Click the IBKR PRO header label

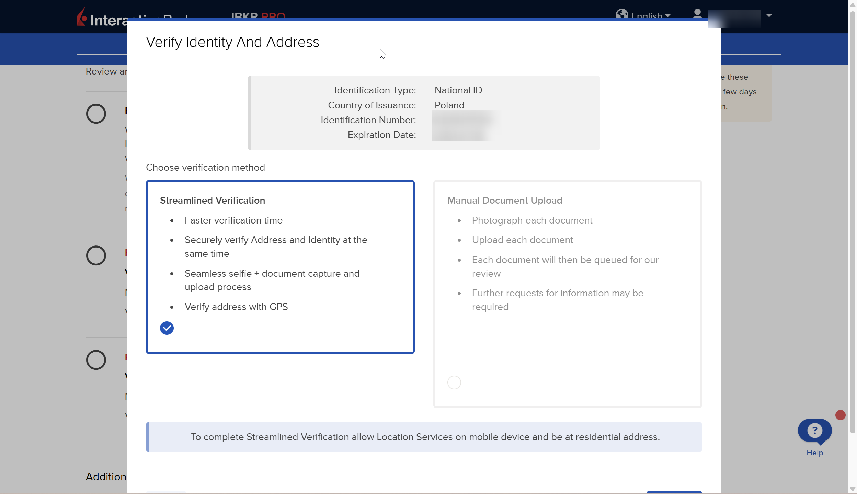(258, 15)
